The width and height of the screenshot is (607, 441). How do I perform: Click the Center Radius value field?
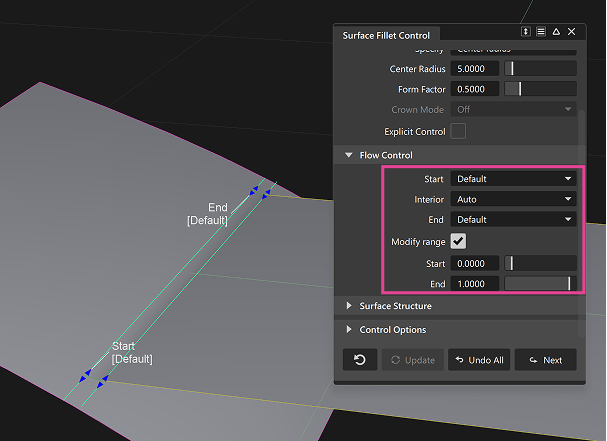point(475,69)
